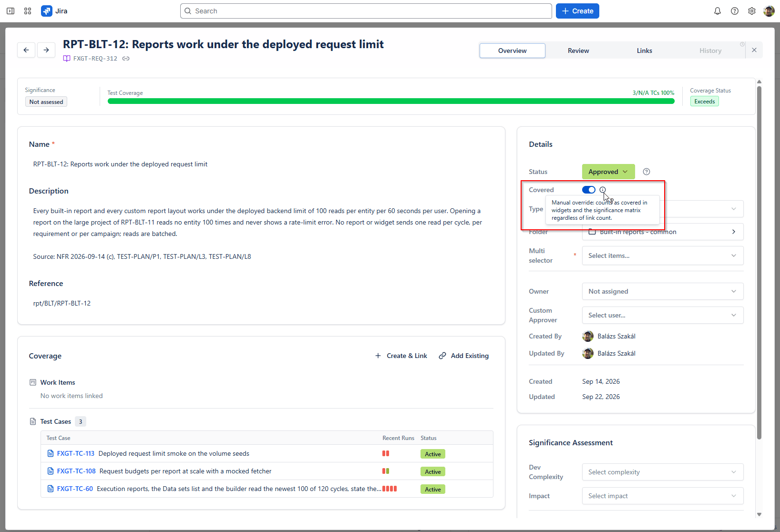Open the Multi selector dropdown
780x532 pixels.
point(663,256)
